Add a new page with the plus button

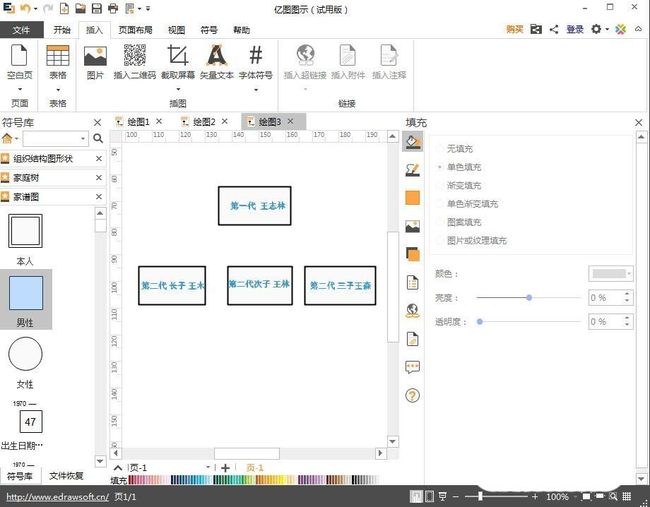click(225, 468)
